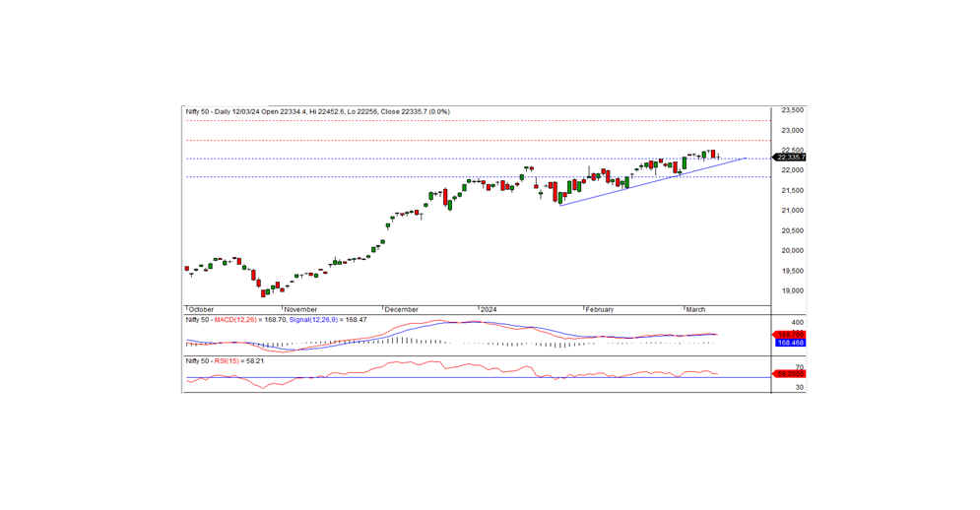This screenshot has height=510, width=980.
Task: Select the 'Close 22335.7' value in header
Action: [404, 112]
